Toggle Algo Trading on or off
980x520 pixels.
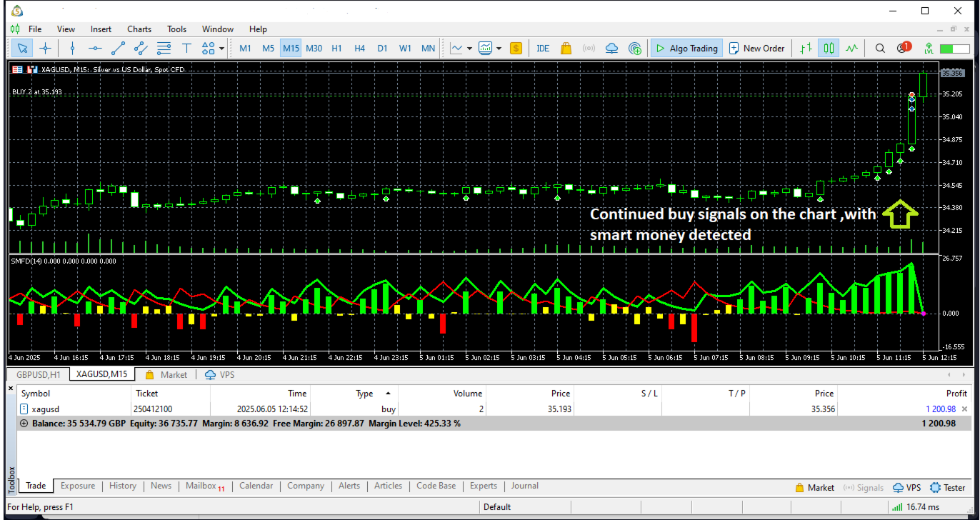click(686, 49)
